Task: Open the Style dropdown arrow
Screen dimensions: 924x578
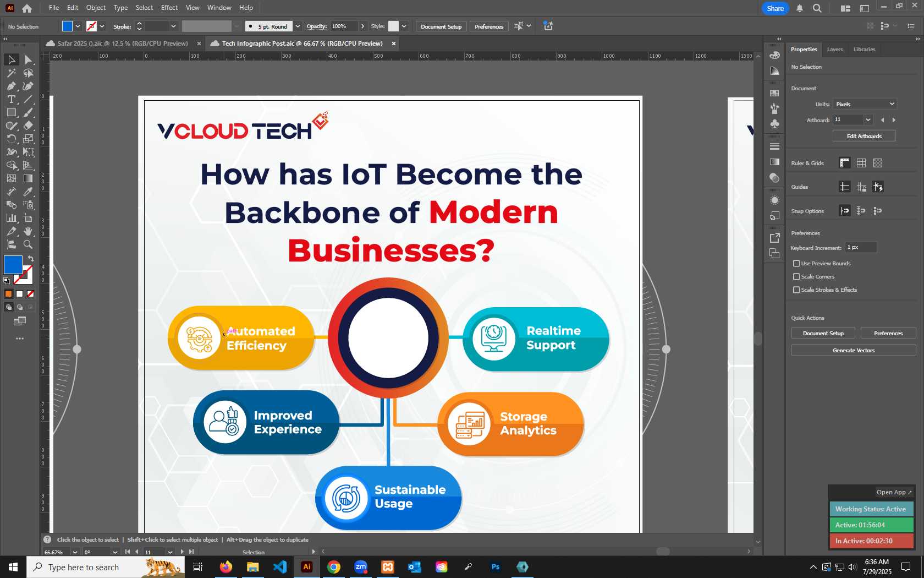Action: (x=404, y=26)
